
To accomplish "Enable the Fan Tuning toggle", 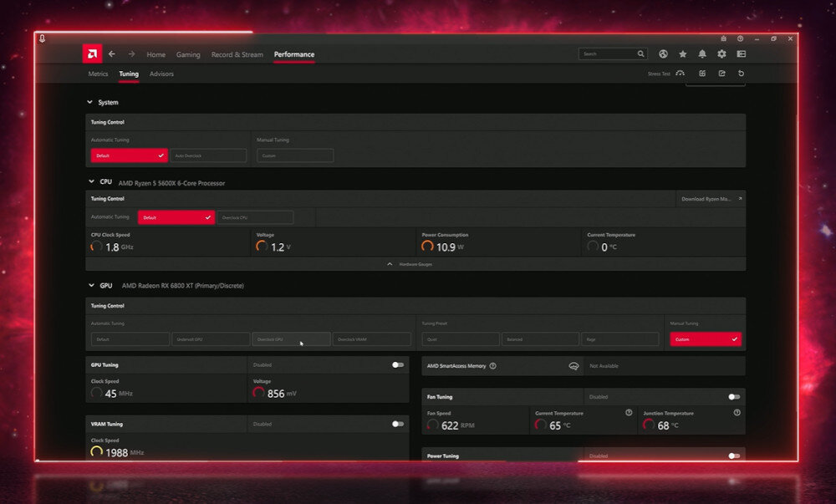I will (733, 396).
